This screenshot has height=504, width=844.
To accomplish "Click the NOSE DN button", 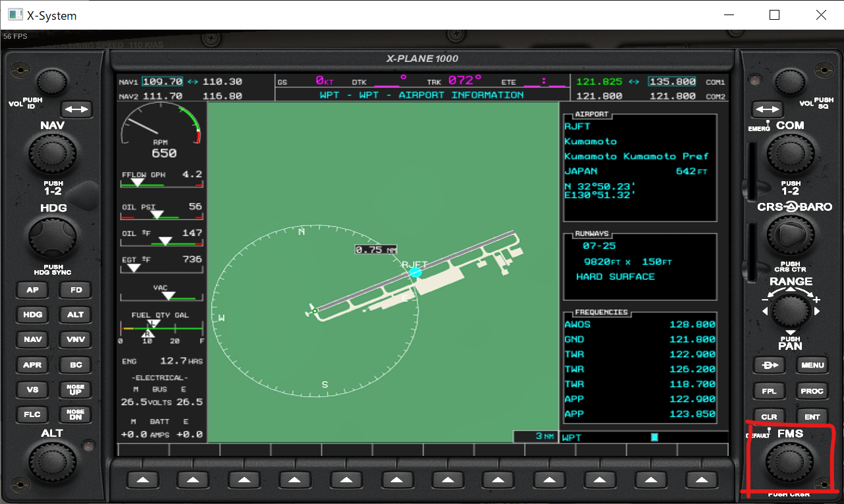I will pyautogui.click(x=76, y=414).
